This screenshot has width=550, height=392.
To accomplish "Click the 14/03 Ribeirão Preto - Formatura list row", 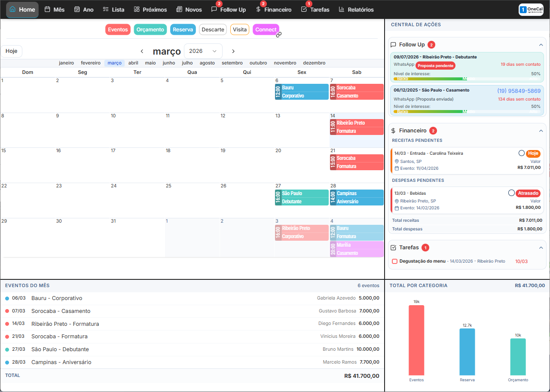I will 192,324.
